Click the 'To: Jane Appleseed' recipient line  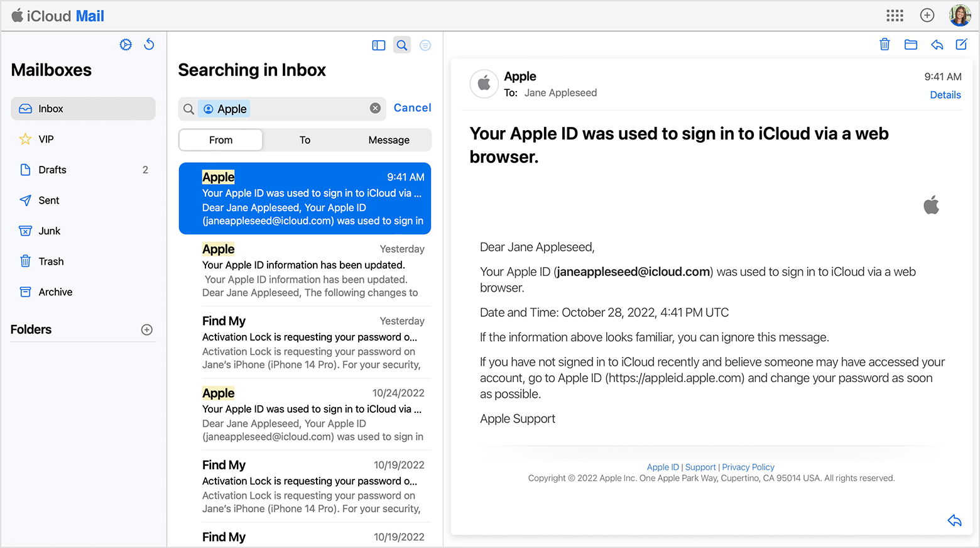point(550,93)
